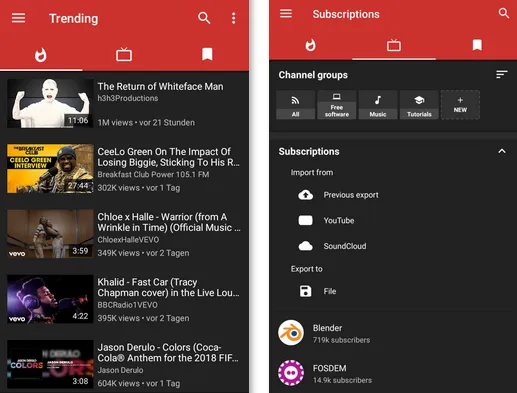
Task: Select the Music channel group
Action: pos(378,105)
